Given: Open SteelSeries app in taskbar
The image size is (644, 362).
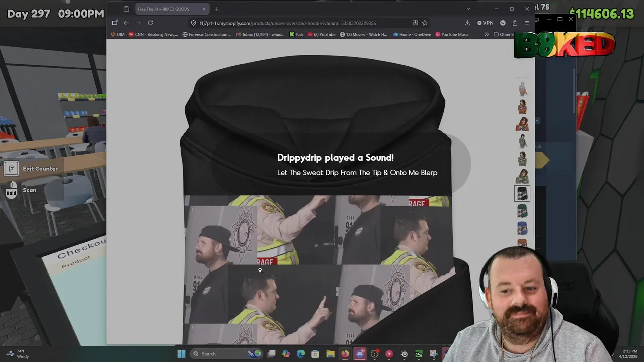Looking at the screenshot, I should coord(404,354).
